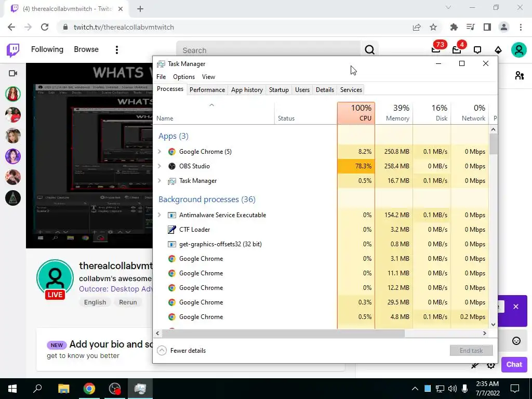Click the Chrome address bar URL

click(x=124, y=27)
